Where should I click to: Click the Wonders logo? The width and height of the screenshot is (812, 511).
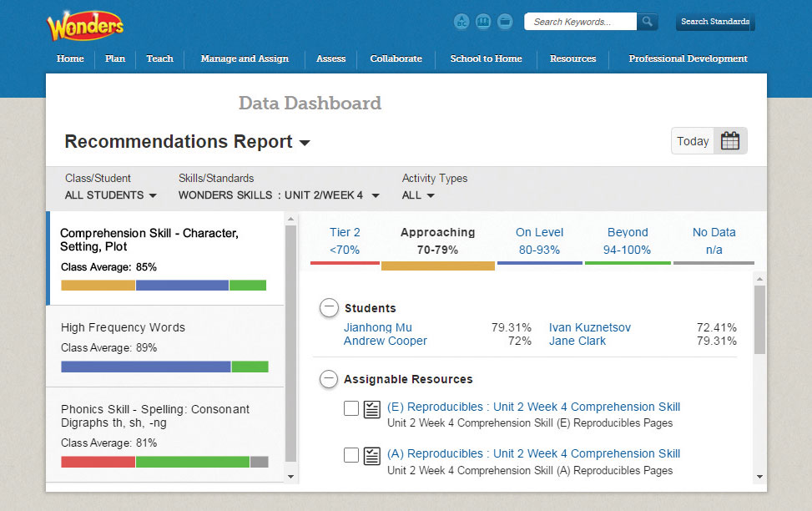coord(85,25)
